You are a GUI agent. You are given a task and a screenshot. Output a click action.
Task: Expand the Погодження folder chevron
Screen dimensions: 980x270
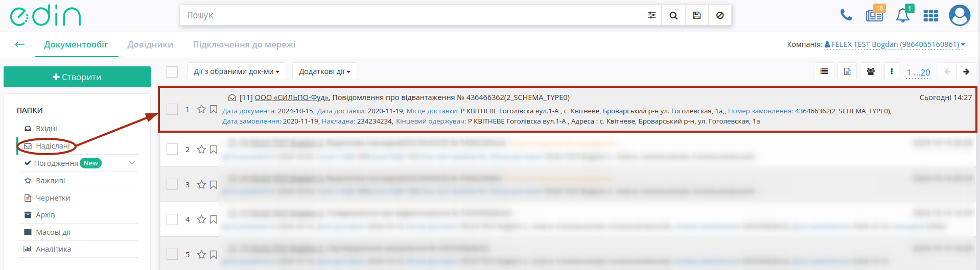point(132,163)
